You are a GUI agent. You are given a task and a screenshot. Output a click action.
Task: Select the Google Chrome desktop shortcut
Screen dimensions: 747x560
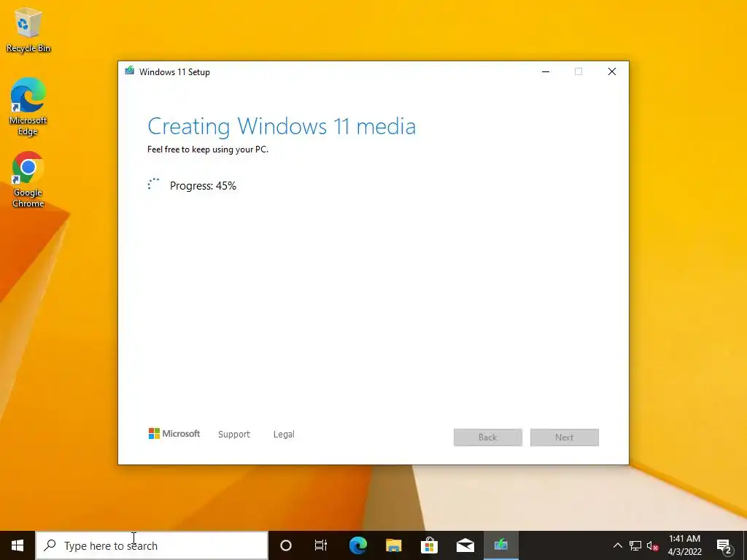(x=28, y=179)
